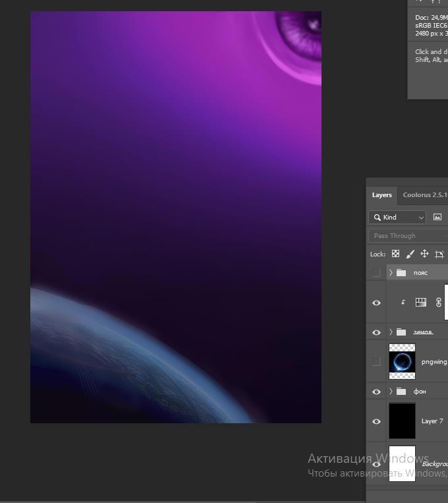Viewport: 448px width, 503px height.
Task: Click the Layer 7 black thumbnail
Action: click(x=402, y=421)
